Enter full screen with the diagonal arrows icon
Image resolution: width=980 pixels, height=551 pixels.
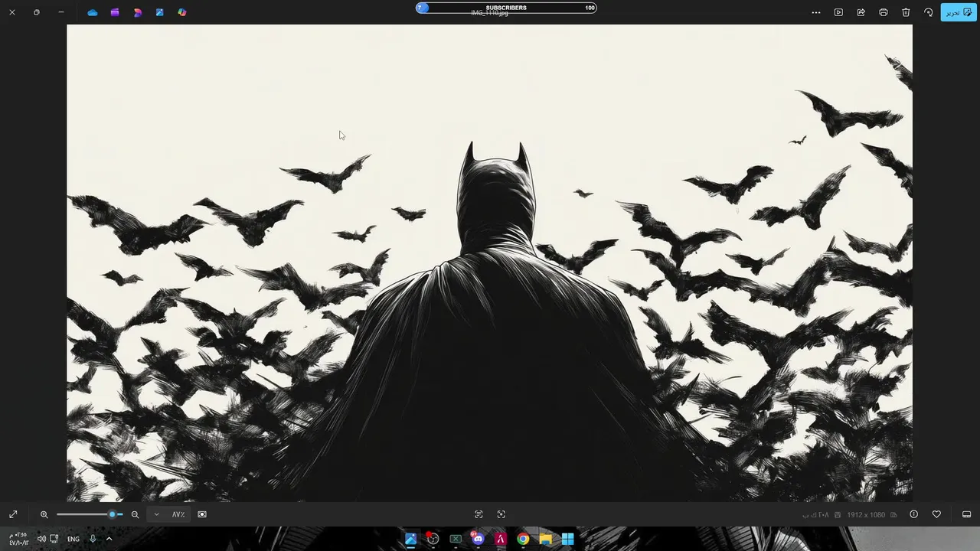13,514
